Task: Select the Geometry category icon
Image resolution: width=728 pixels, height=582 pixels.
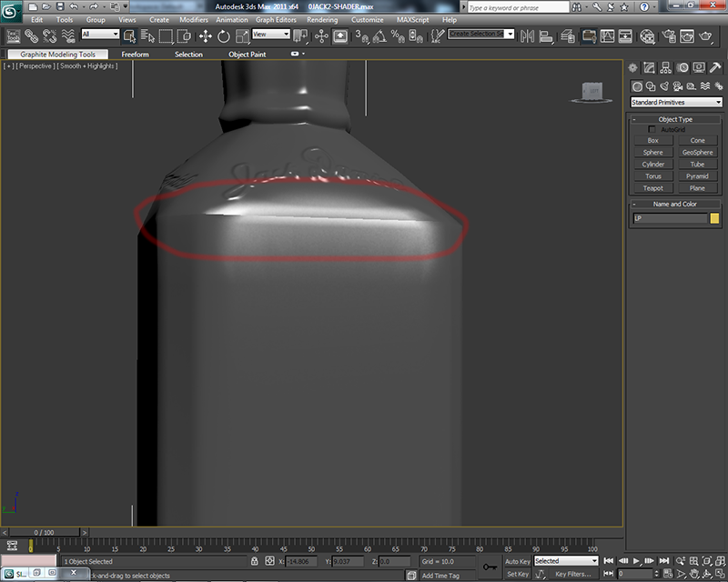Action: 637,86
